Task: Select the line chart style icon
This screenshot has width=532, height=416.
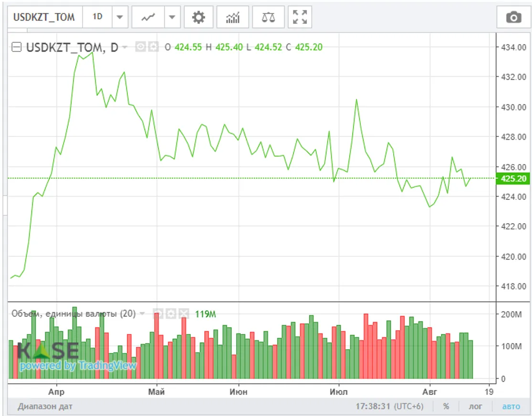Action: point(148,18)
